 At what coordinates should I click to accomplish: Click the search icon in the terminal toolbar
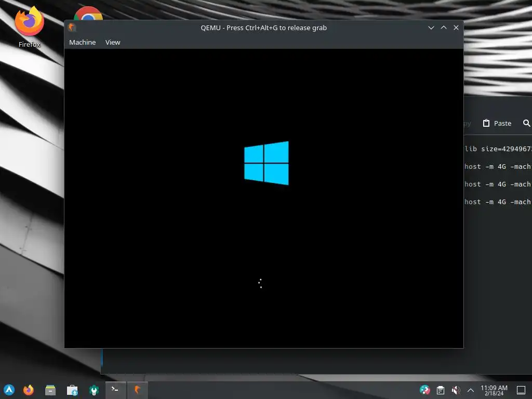tap(526, 123)
